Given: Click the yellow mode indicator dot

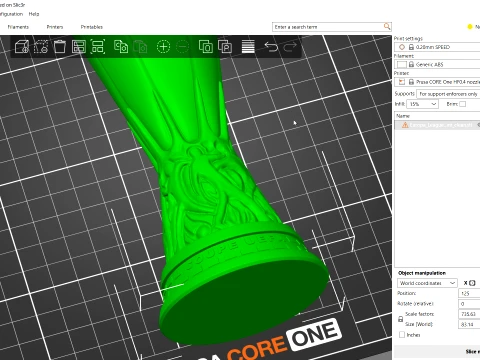Looking at the screenshot, I should (x=470, y=27).
